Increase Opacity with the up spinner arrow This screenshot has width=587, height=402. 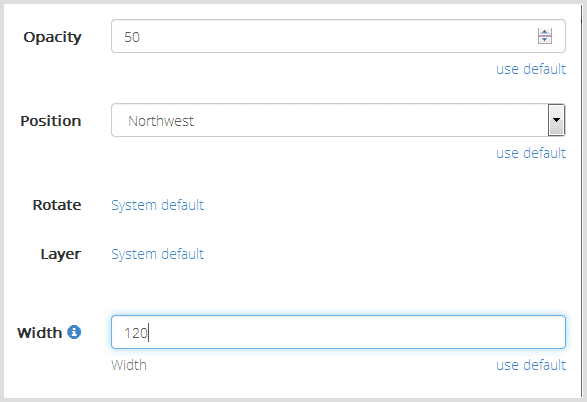coord(545,33)
